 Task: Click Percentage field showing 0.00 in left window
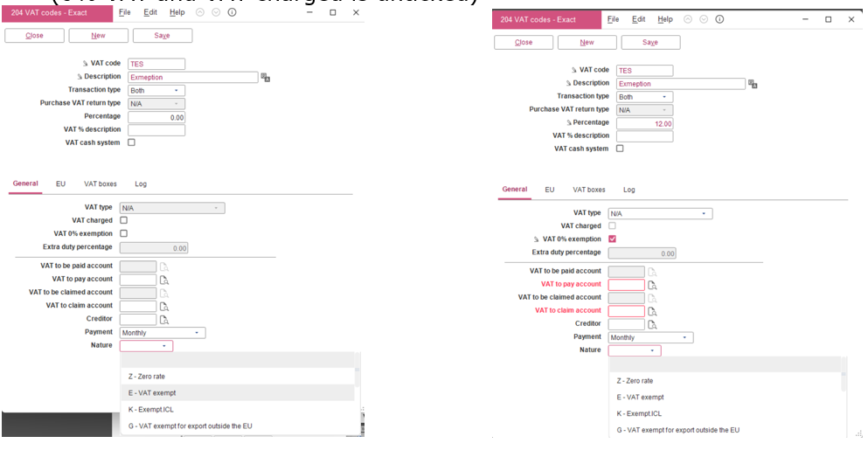click(156, 117)
